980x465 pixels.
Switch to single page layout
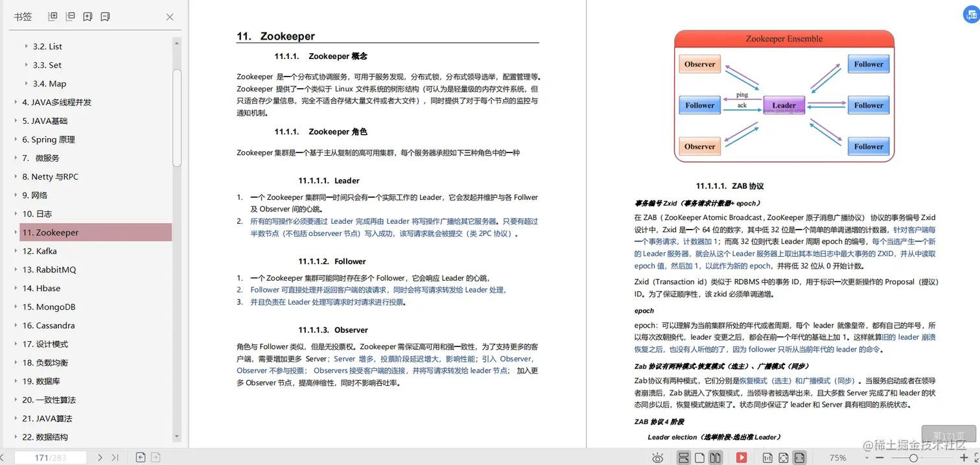pos(701,457)
